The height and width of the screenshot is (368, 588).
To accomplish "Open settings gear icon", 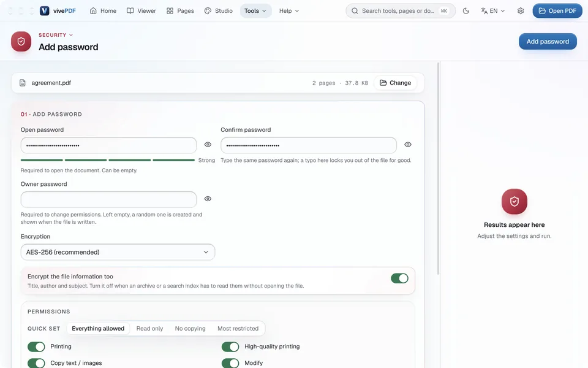I will click(521, 11).
